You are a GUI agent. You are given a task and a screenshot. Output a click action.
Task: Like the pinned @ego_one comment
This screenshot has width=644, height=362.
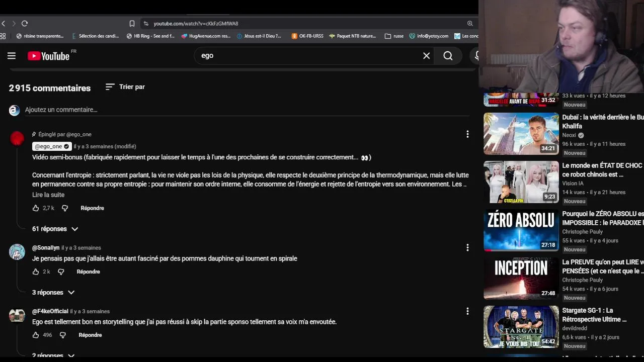coord(36,208)
